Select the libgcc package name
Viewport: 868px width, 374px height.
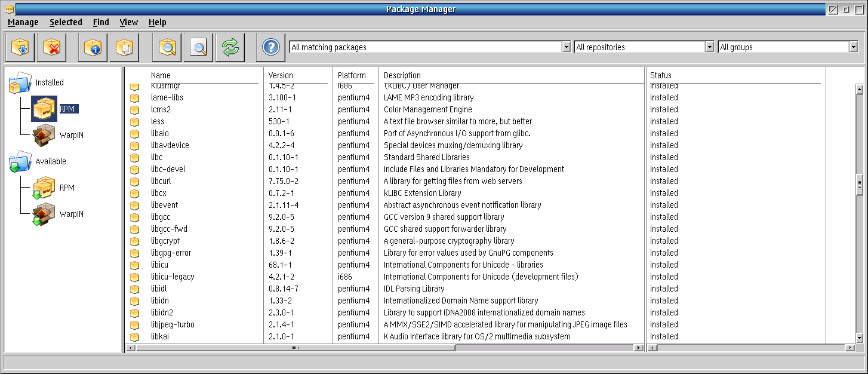pos(161,217)
